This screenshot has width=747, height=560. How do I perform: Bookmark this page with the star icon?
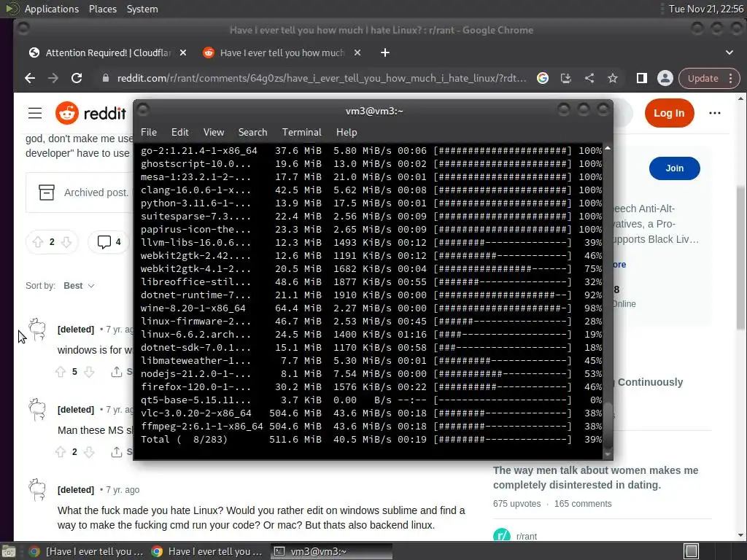[613, 78]
